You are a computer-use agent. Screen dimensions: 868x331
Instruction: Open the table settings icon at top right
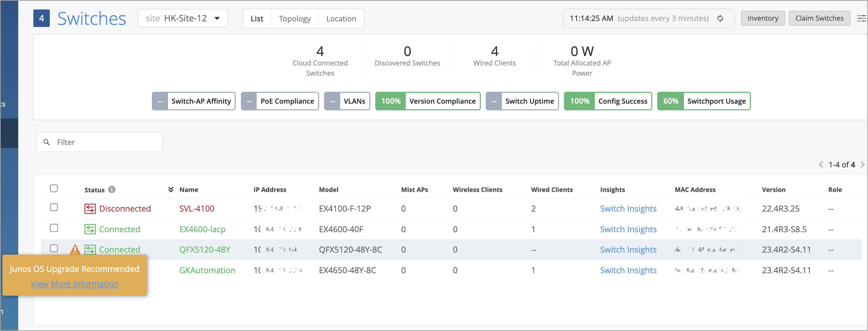click(861, 19)
